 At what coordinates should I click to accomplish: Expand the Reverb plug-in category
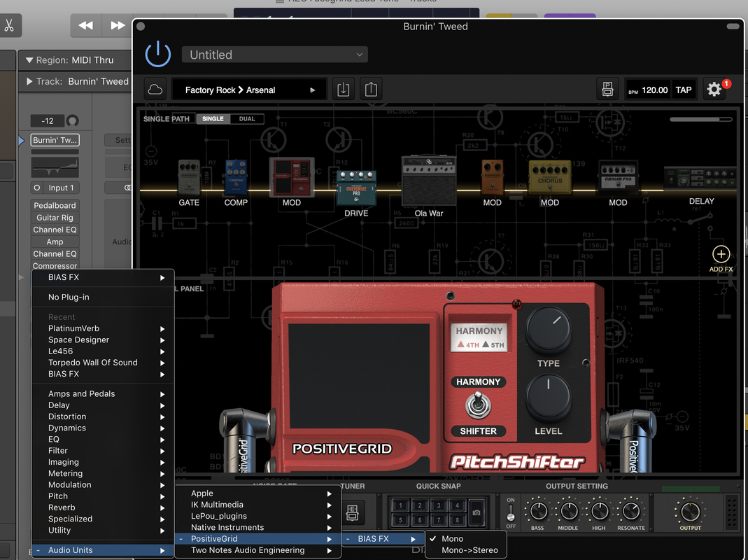[x=103, y=507]
